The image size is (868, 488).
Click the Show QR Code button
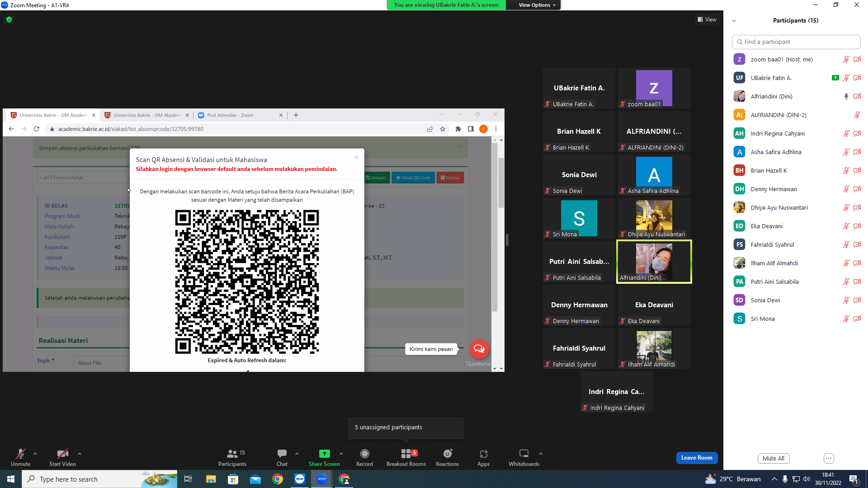[413, 178]
